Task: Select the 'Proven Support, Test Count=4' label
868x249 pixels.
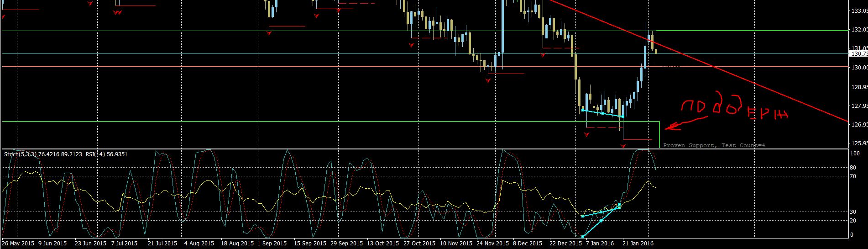Action: click(x=714, y=145)
